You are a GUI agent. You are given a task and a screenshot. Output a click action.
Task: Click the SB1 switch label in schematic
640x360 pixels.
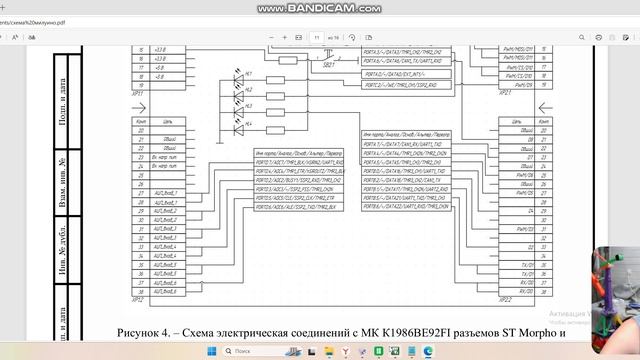click(x=329, y=65)
